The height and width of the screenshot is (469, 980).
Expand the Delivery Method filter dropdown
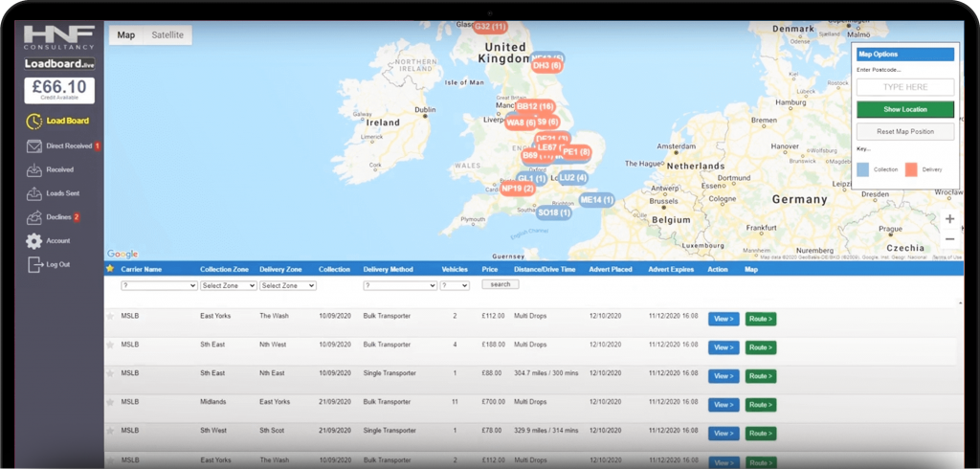tap(398, 285)
